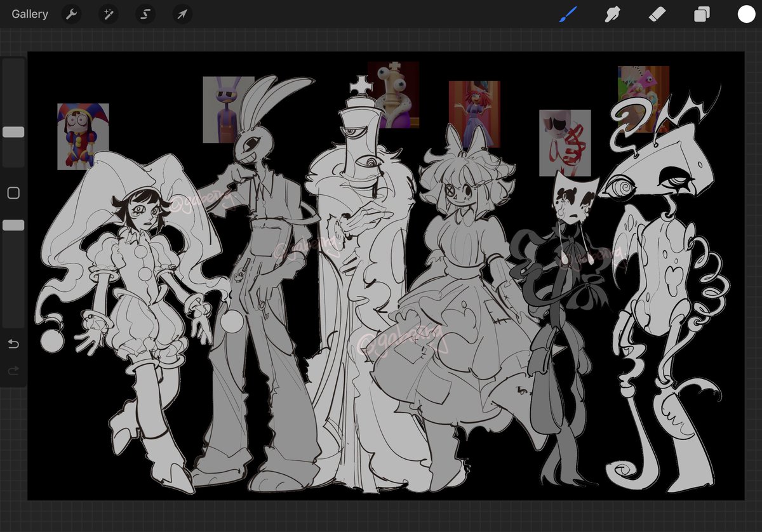762x532 pixels.
Task: Open the Layers panel
Action: [702, 14]
